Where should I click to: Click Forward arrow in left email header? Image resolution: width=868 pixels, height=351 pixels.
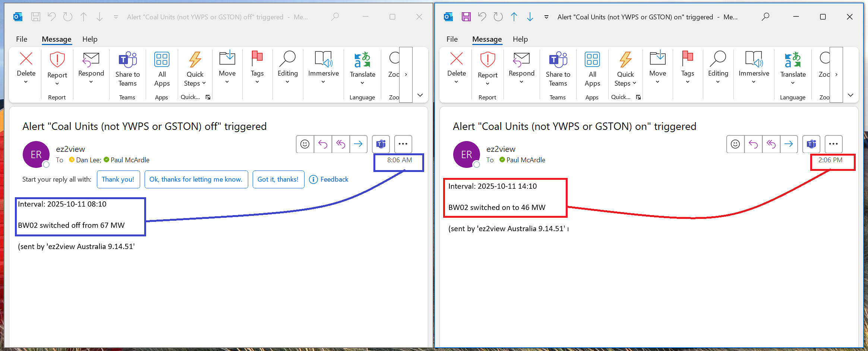(x=358, y=144)
